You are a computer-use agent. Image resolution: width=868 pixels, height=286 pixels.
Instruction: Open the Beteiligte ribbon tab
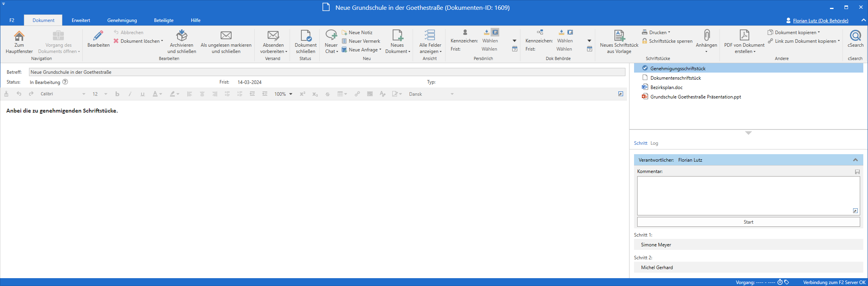[163, 20]
